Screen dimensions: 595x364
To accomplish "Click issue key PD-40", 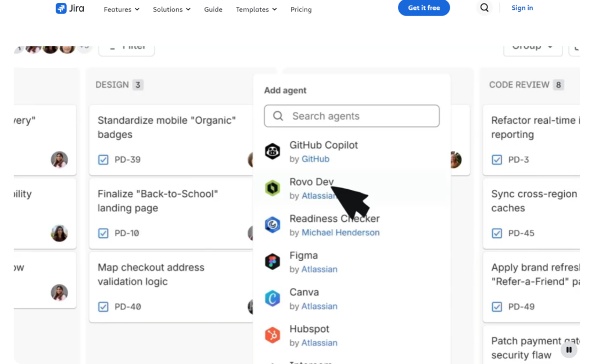I will coord(127,307).
